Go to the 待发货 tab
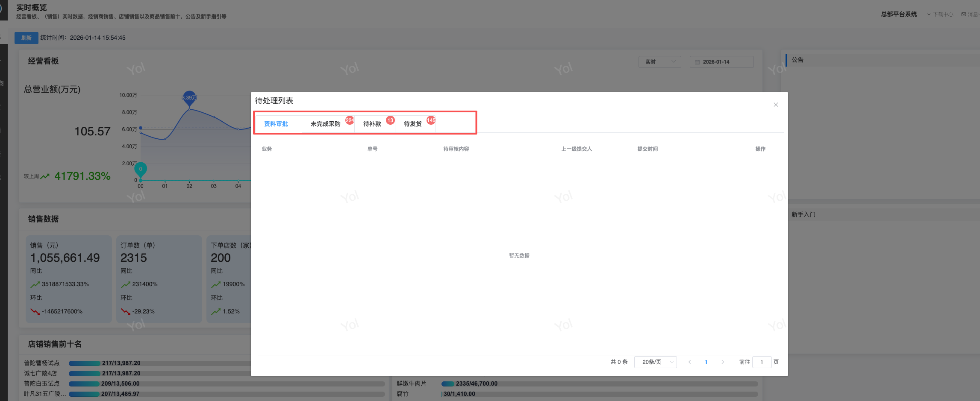 click(x=413, y=124)
